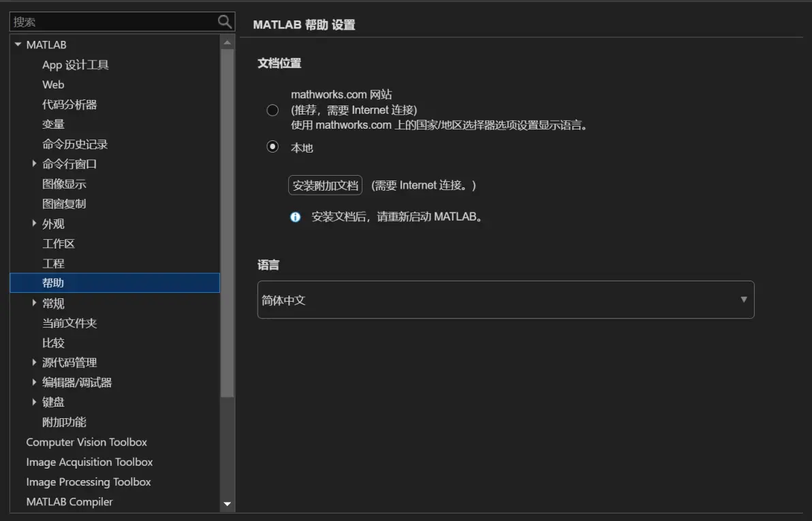Collapse the MATLAB tree node
Viewport: 812px width, 521px height.
[18, 44]
